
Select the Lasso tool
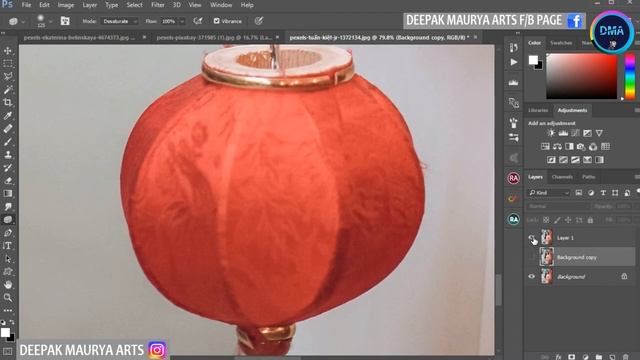point(8,76)
